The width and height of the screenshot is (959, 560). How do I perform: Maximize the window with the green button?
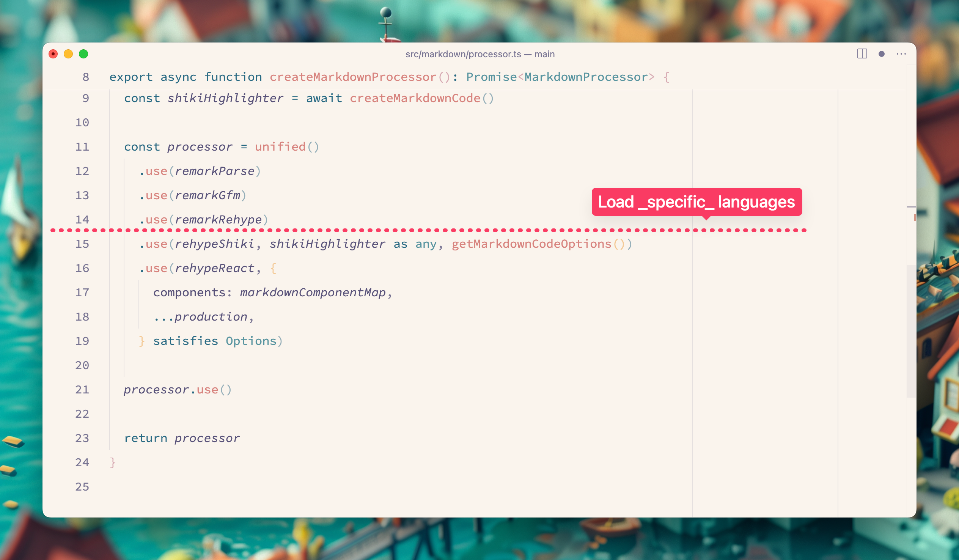pos(83,54)
